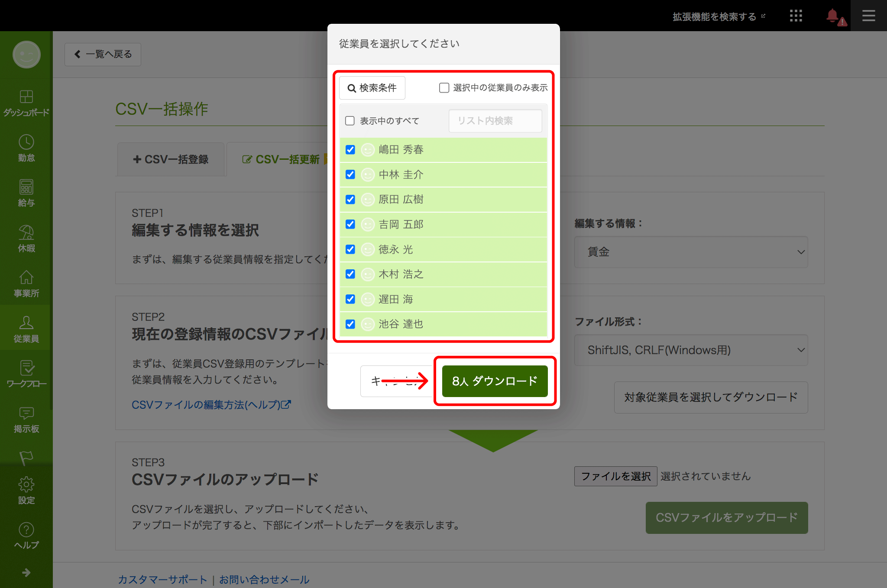887x588 pixels.
Task: Go back with 一覧へ戻る button
Action: [103, 55]
